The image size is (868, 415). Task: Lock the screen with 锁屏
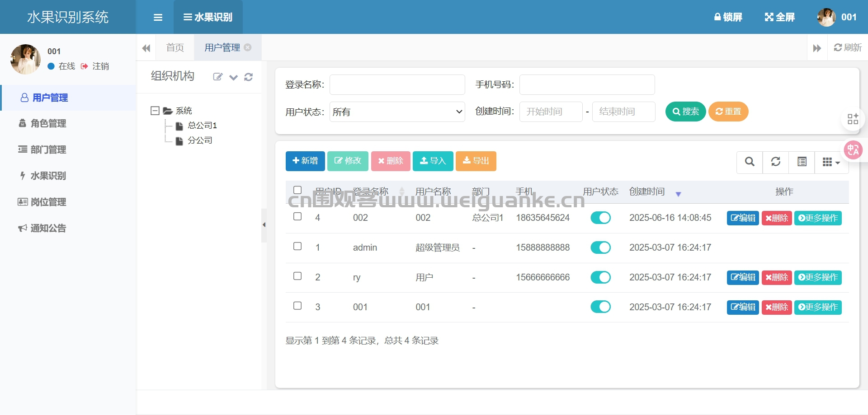728,17
